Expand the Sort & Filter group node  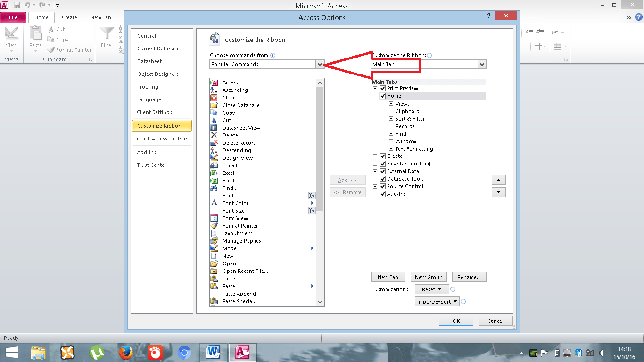tap(391, 119)
